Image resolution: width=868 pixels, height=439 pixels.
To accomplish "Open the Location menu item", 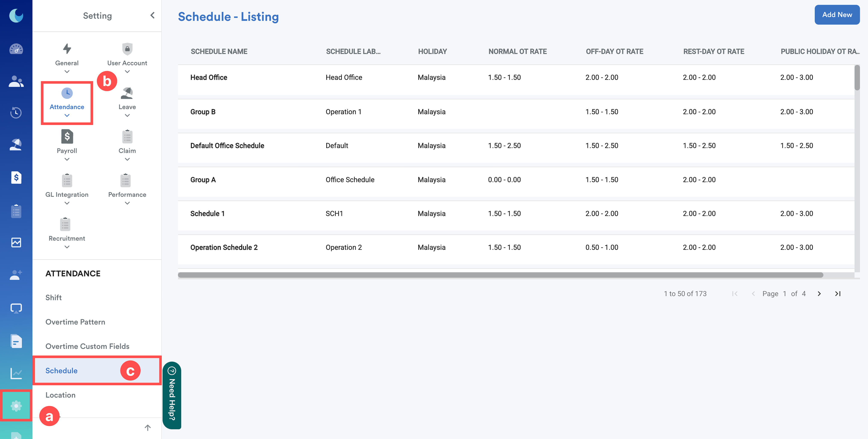I will tap(60, 395).
